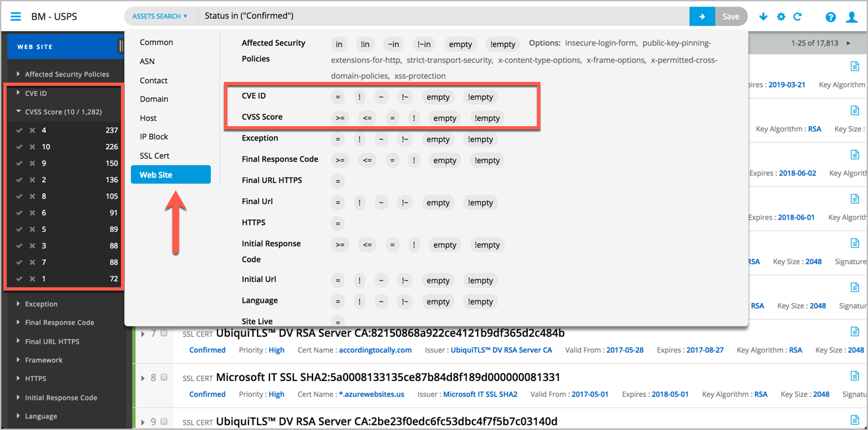The height and width of the screenshot is (430, 868).
Task: Choose '!~' operator for Language
Action: pyautogui.click(x=405, y=302)
